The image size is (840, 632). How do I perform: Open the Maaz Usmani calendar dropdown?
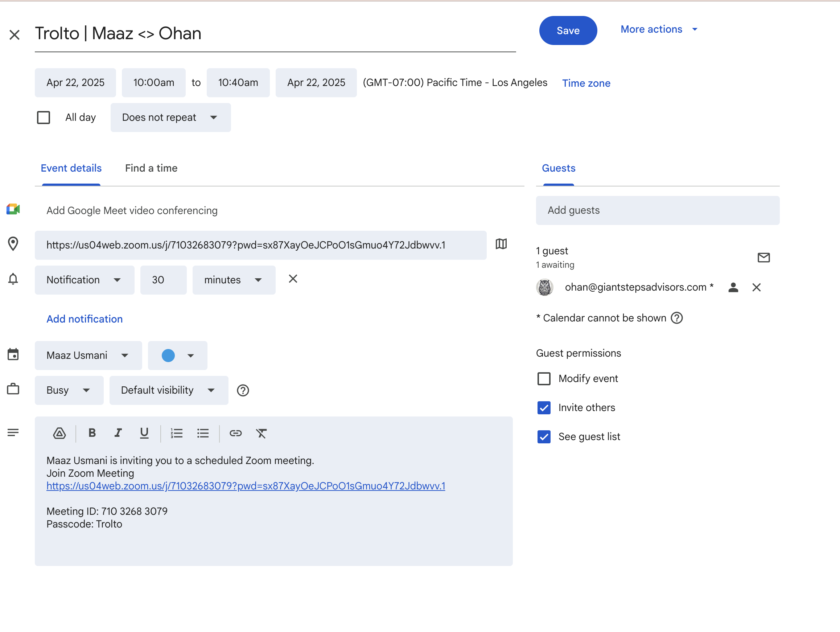88,356
